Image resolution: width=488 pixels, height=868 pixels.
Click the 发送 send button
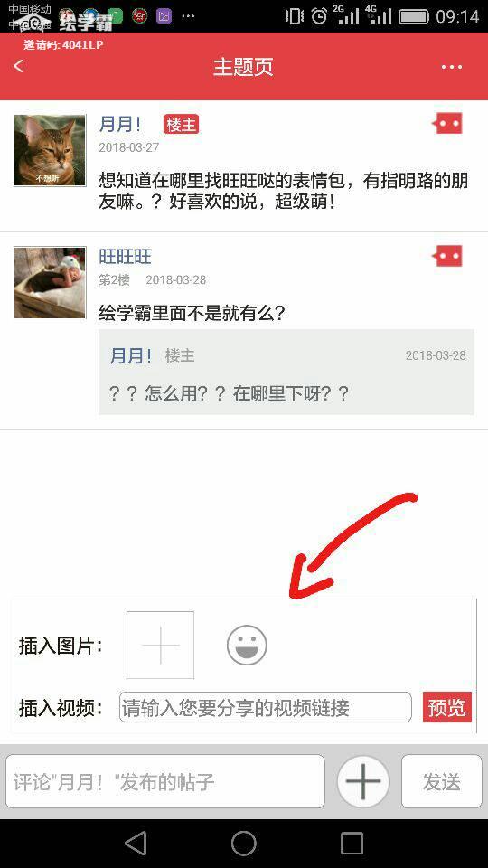point(442,781)
